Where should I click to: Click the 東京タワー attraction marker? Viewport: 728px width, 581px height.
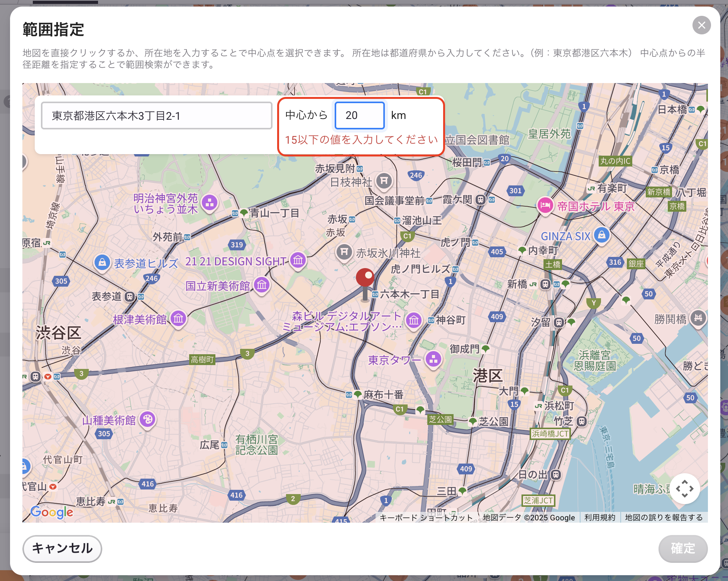pos(433,359)
